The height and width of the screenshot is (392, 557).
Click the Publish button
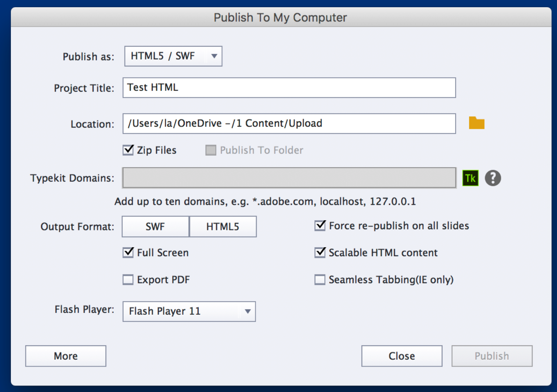[x=492, y=356]
